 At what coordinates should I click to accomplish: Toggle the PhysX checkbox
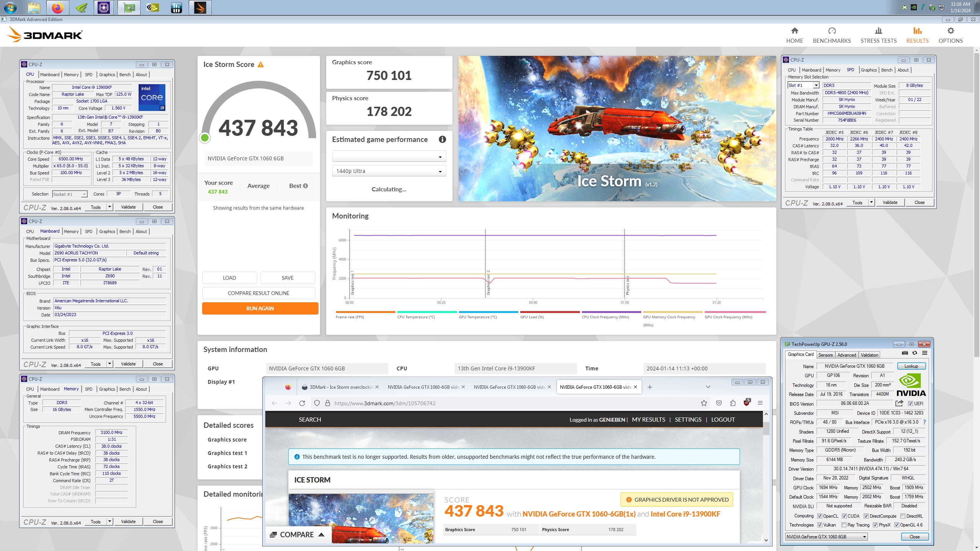point(875,525)
